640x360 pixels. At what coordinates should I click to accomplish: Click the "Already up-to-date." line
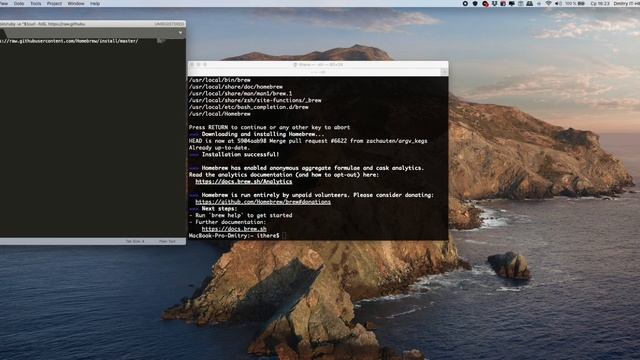219,148
